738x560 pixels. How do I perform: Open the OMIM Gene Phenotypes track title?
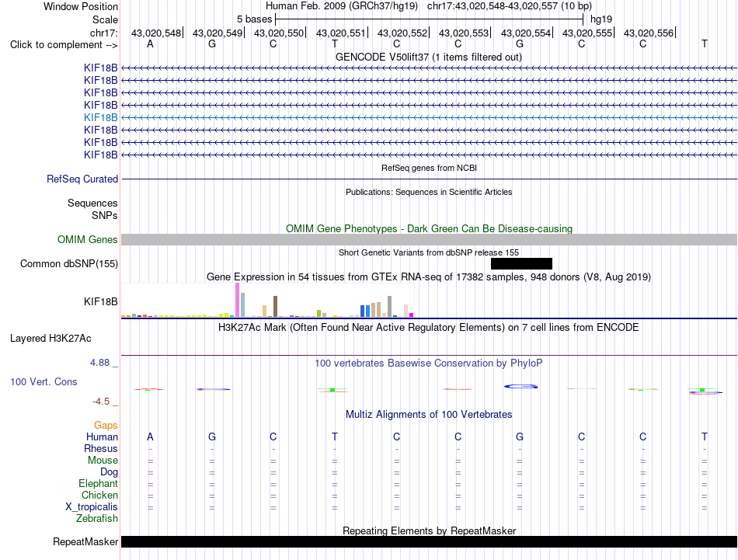[429, 228]
